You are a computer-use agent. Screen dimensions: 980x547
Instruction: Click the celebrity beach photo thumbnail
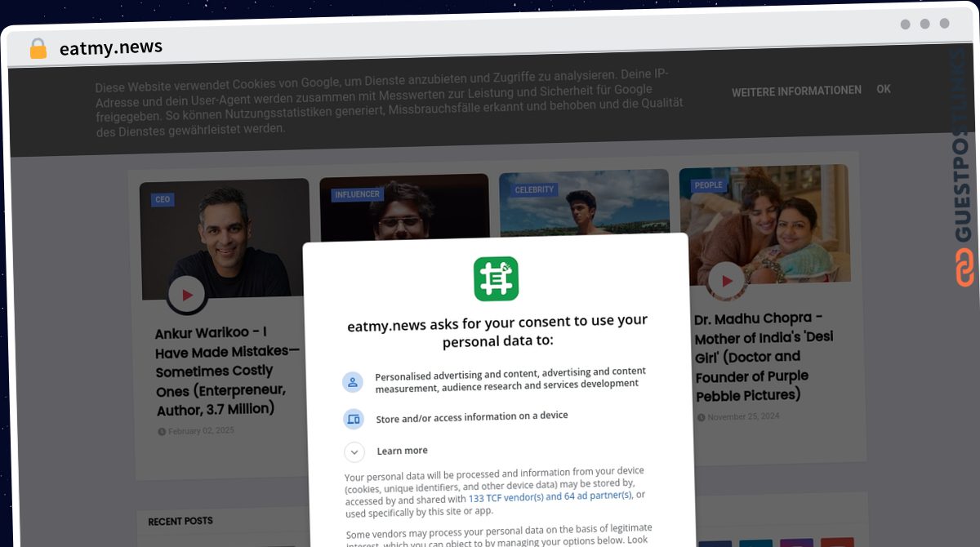click(x=584, y=202)
